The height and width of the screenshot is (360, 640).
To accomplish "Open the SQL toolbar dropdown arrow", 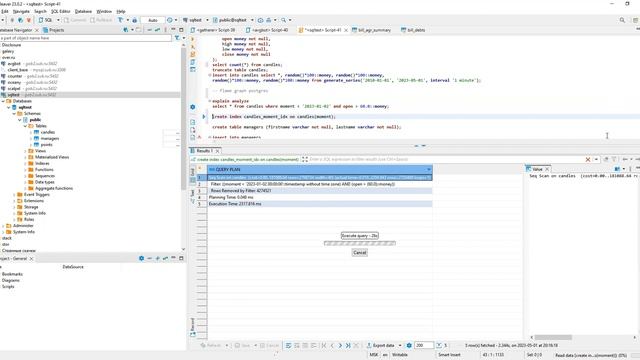I will 58,20.
